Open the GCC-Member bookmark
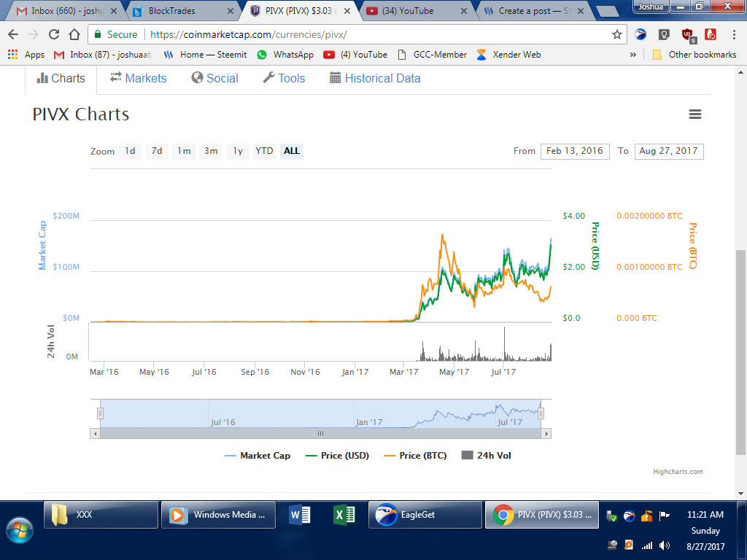 click(x=433, y=55)
